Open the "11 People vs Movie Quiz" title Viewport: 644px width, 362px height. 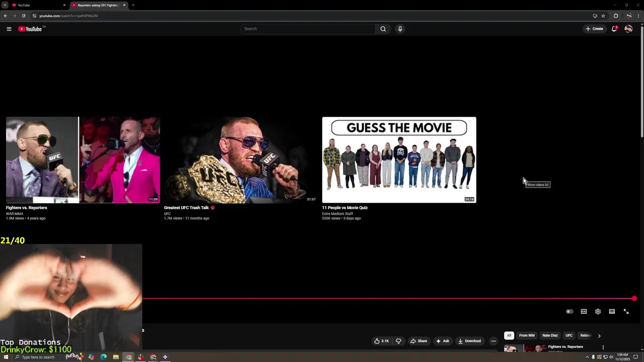345,208
